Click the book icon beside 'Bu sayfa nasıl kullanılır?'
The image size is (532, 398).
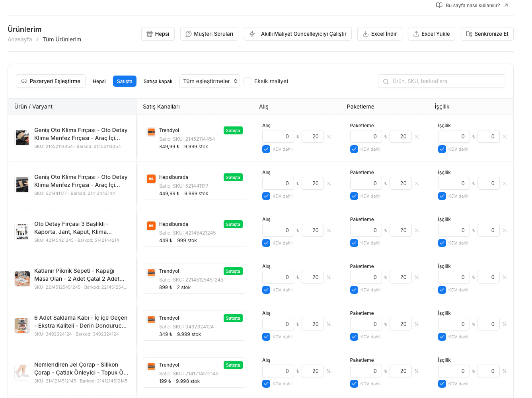pos(439,5)
